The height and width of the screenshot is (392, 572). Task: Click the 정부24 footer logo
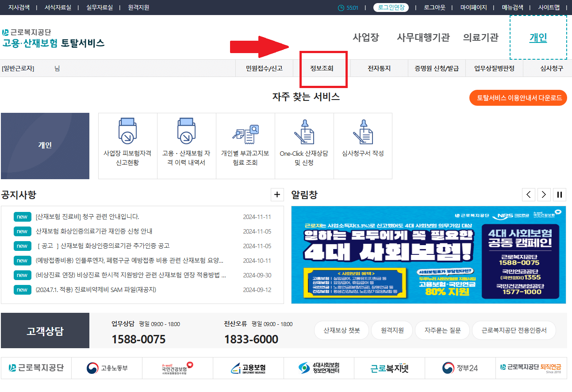pyautogui.click(x=460, y=368)
